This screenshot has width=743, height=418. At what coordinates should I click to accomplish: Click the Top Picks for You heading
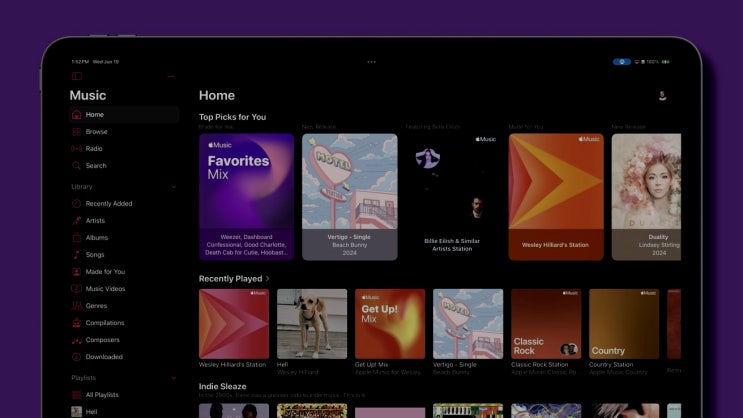click(x=232, y=117)
